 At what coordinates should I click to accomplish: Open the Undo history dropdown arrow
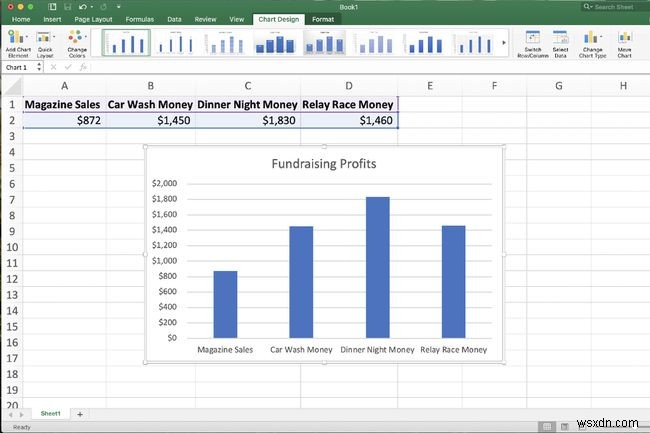click(x=92, y=7)
